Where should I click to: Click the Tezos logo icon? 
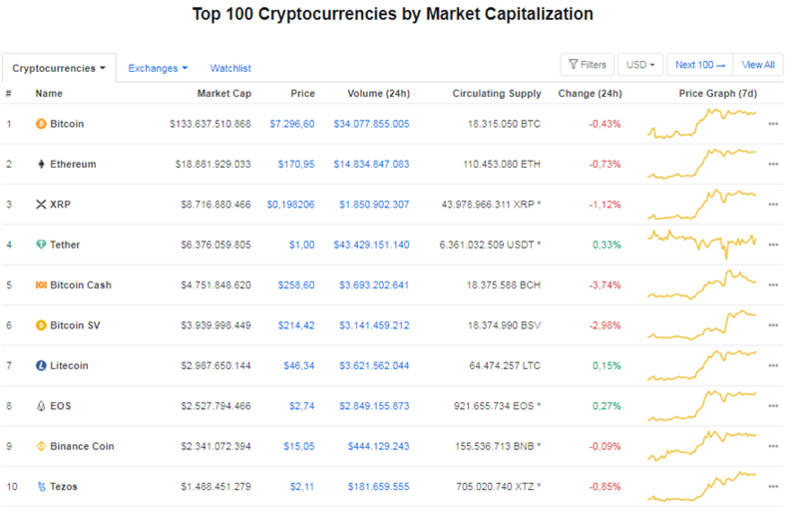pos(41,487)
